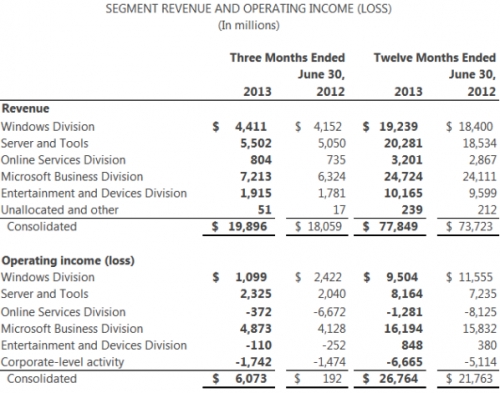Click Online Services operating loss -6,672
This screenshot has height=393, width=500.
coord(329,312)
